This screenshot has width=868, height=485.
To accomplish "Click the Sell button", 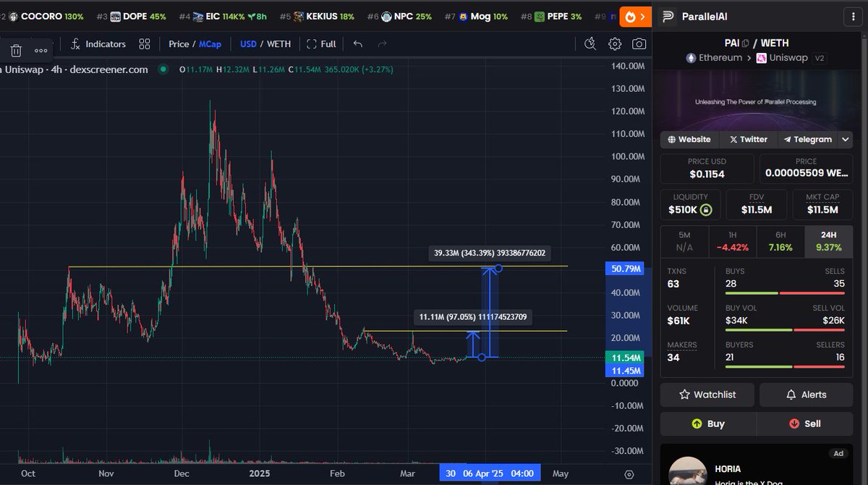I will pos(804,423).
